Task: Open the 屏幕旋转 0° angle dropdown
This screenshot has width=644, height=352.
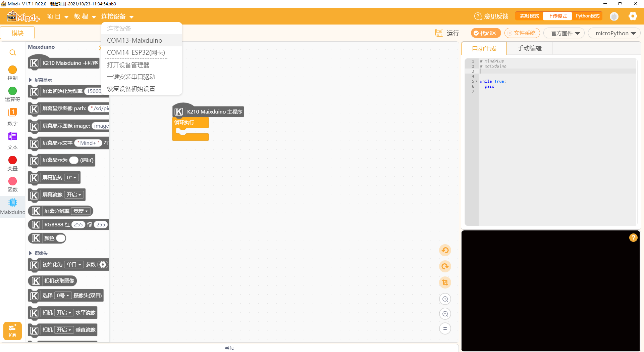Action: tap(71, 178)
